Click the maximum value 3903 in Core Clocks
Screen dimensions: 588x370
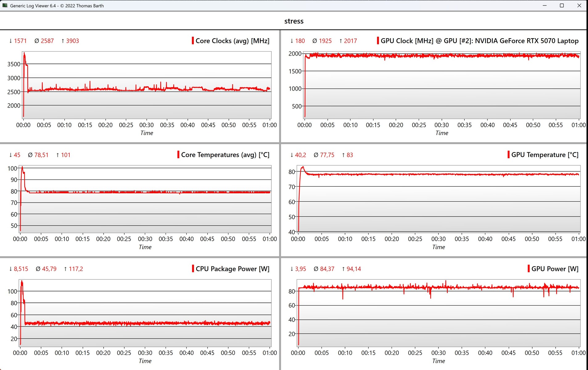72,41
